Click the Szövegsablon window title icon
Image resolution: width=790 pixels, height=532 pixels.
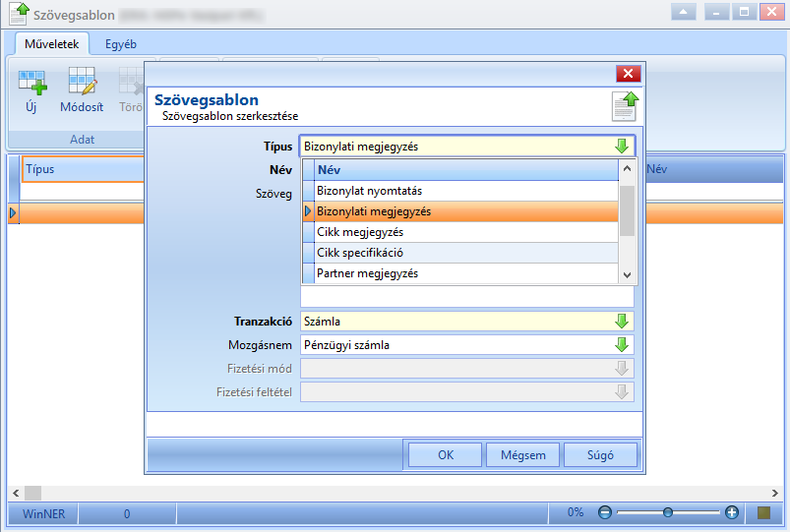click(x=19, y=14)
